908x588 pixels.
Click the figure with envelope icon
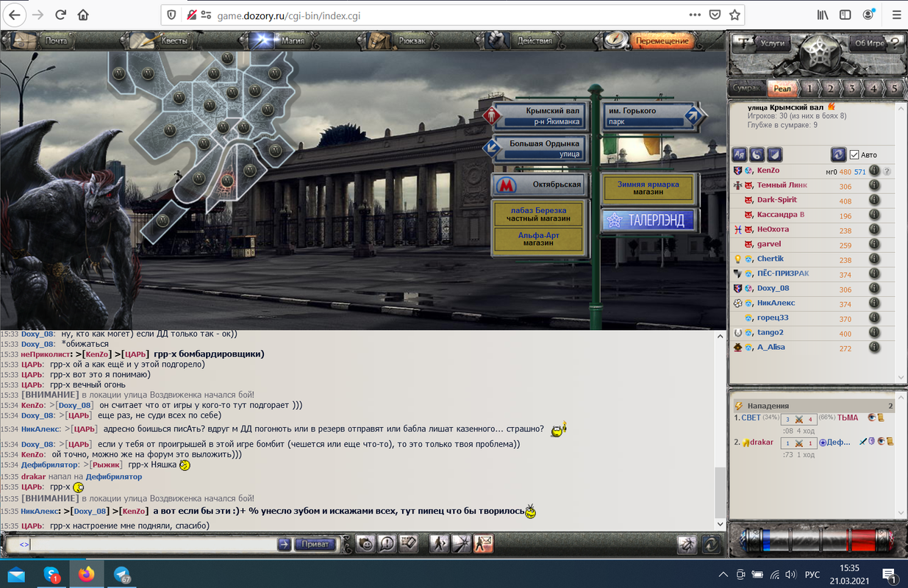483,544
